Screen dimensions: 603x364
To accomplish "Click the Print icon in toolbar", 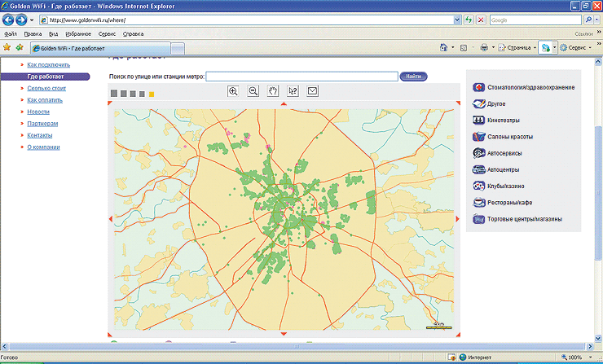I will click(484, 48).
